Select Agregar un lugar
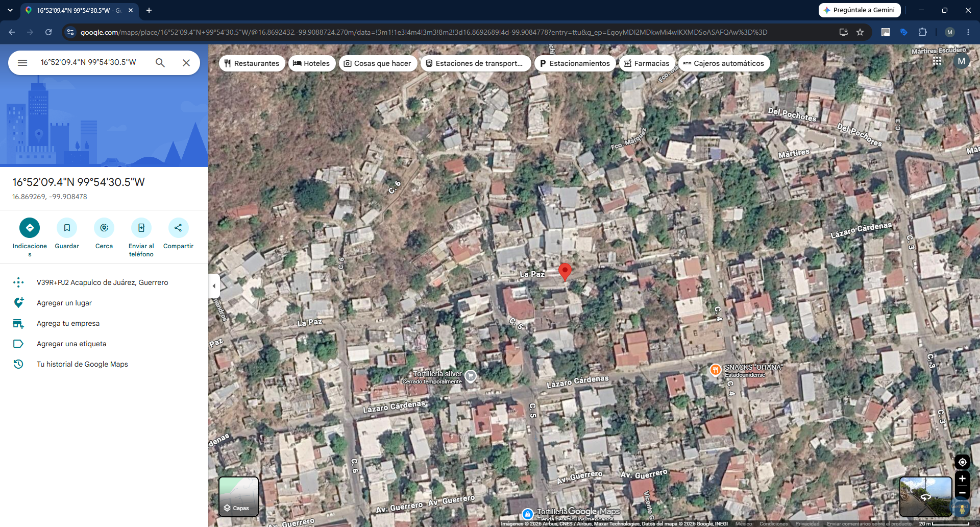 click(104, 303)
